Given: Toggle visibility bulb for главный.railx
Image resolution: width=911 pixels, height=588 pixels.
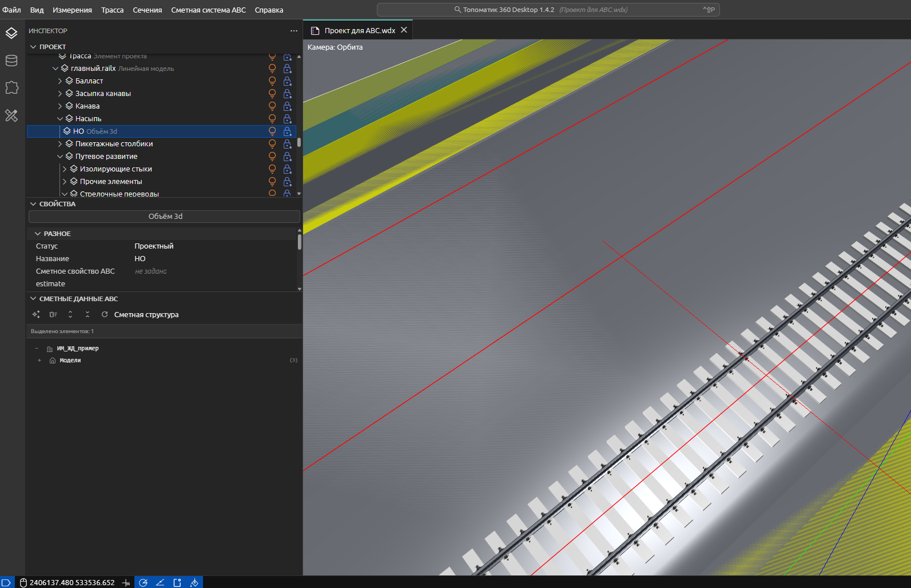Looking at the screenshot, I should point(272,69).
